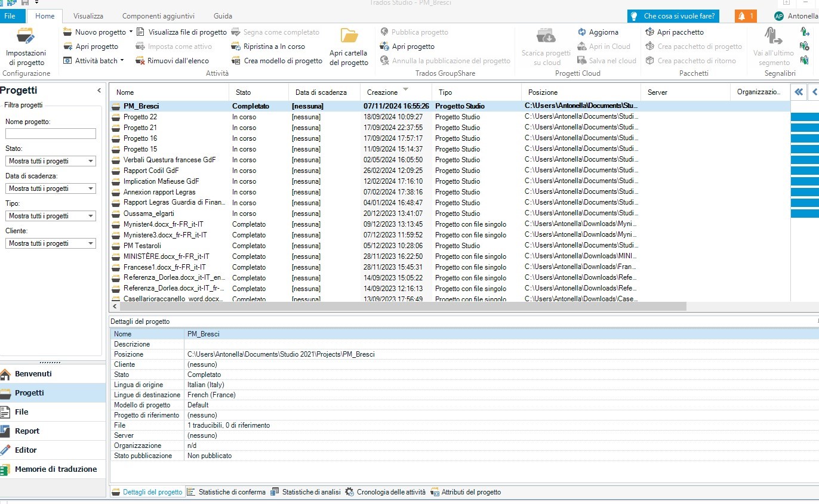
Task: Switch to the Visualizza ribbon tab
Action: (x=88, y=16)
